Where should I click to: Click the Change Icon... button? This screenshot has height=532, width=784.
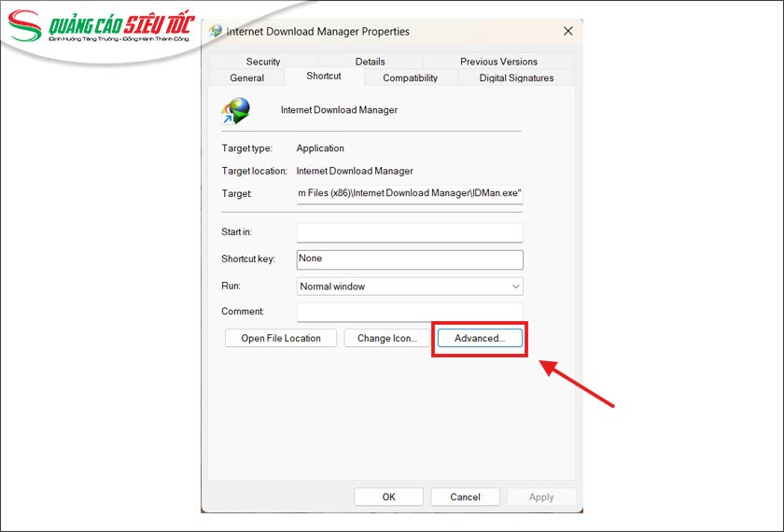pos(386,338)
